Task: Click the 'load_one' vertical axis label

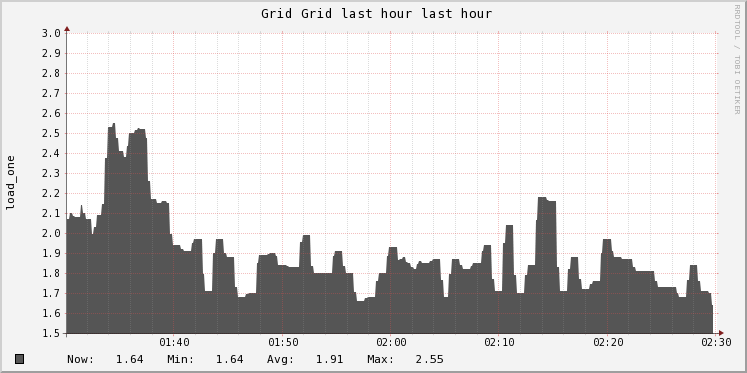Action: (10, 182)
